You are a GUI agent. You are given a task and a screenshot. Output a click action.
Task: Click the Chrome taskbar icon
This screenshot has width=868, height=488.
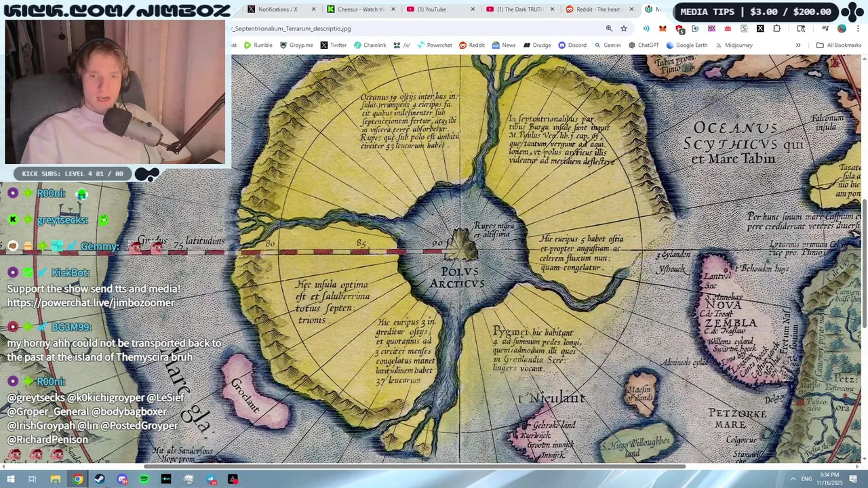(78, 479)
